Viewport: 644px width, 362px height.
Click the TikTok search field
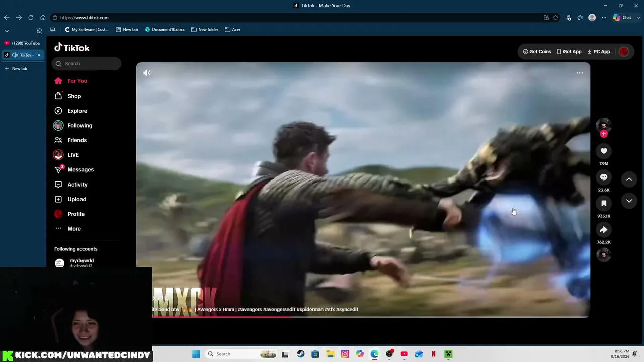point(87,64)
